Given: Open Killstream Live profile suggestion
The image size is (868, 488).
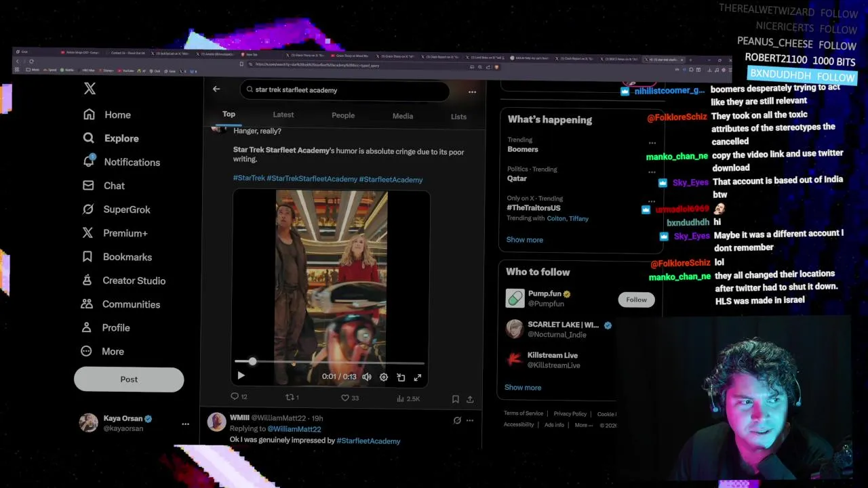Looking at the screenshot, I should 553,355.
